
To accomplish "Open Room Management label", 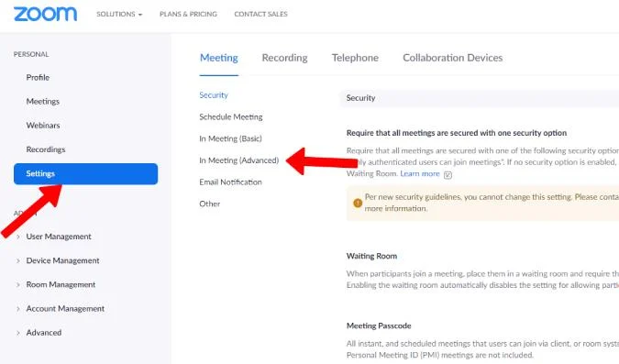I will click(x=61, y=284).
